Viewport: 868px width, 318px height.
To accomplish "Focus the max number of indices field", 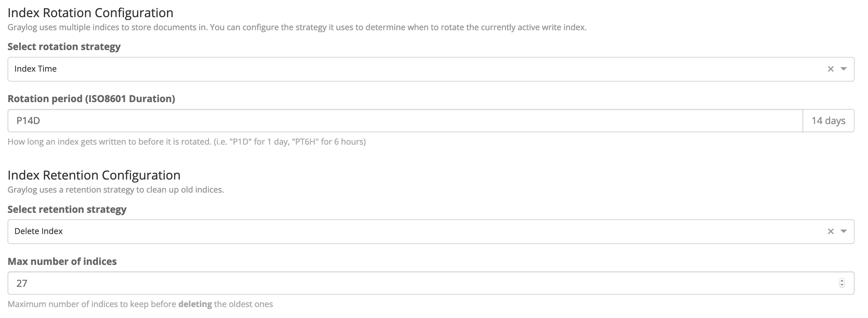I will click(x=411, y=283).
